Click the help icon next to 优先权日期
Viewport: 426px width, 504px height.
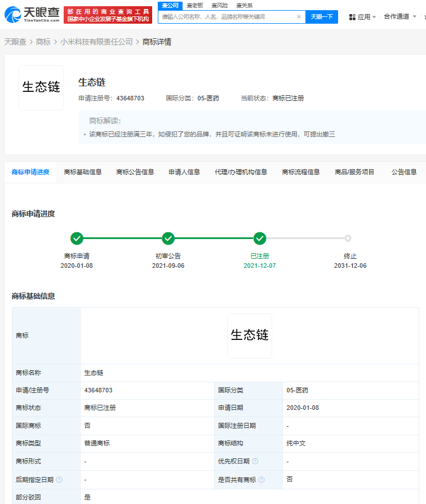255,461
